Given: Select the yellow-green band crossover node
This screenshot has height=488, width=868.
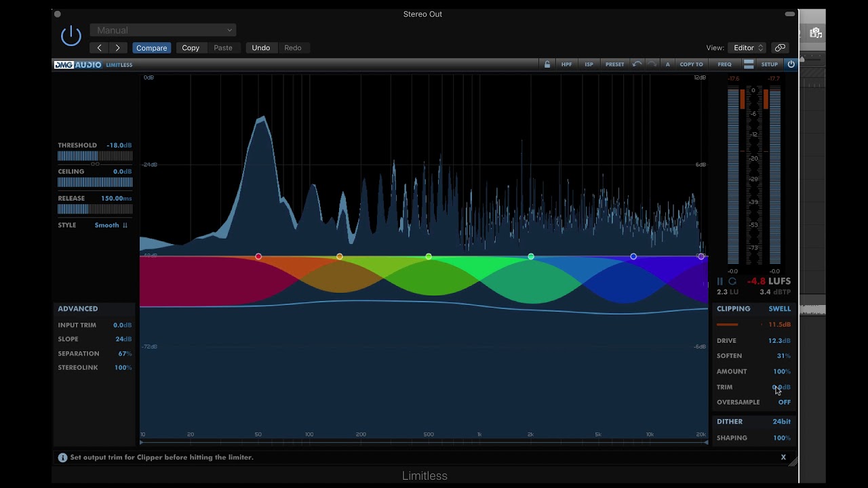Looking at the screenshot, I should coord(429,256).
